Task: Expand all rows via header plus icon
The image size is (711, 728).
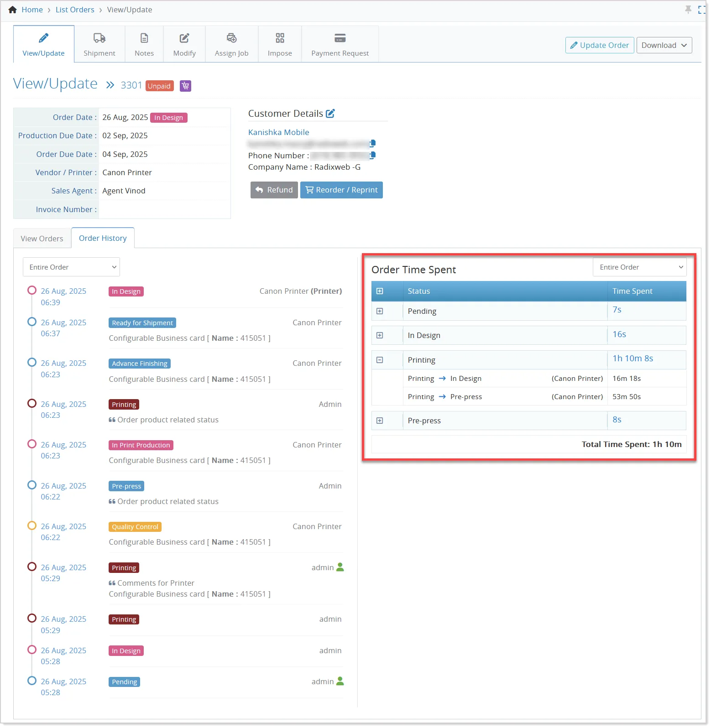Action: pos(380,291)
